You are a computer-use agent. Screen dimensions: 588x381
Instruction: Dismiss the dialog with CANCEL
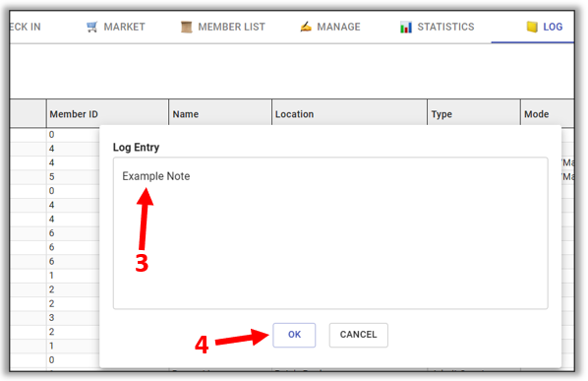pos(359,335)
